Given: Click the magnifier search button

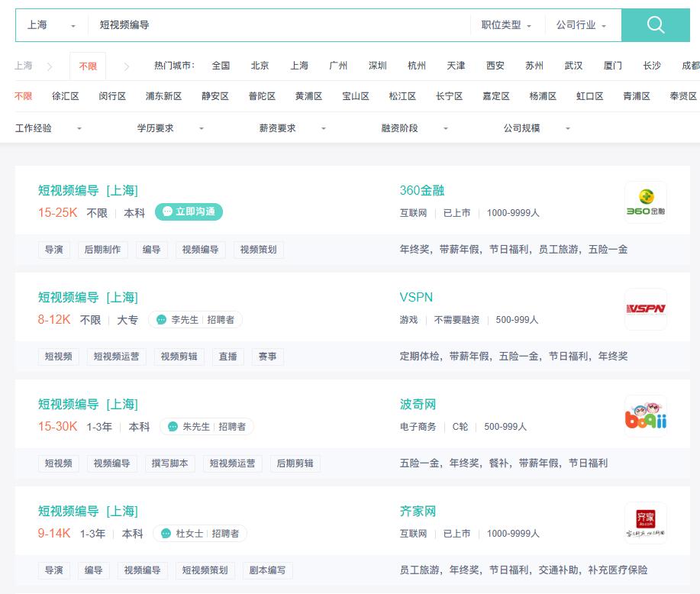Looking at the screenshot, I should pos(656,25).
